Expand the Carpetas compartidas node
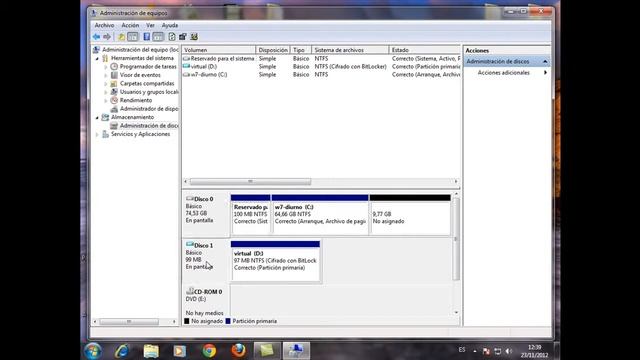The height and width of the screenshot is (360, 640). point(106,84)
